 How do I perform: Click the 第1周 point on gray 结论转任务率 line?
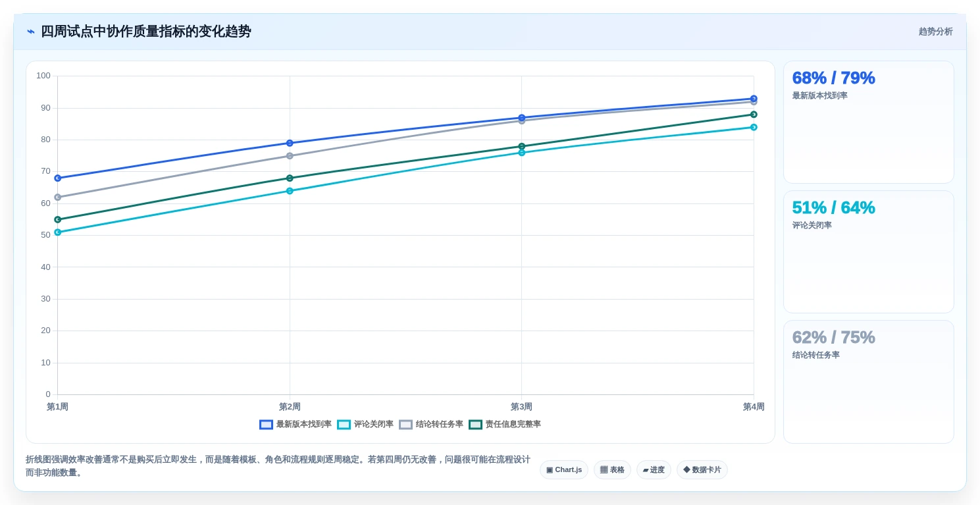point(58,198)
